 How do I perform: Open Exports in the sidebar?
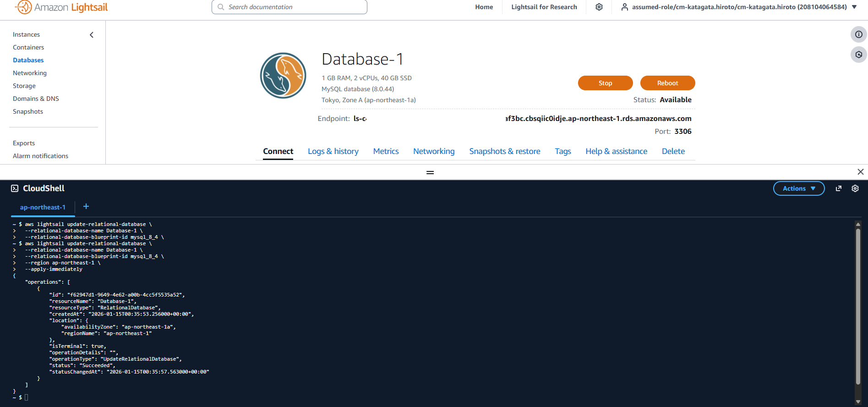pos(24,143)
